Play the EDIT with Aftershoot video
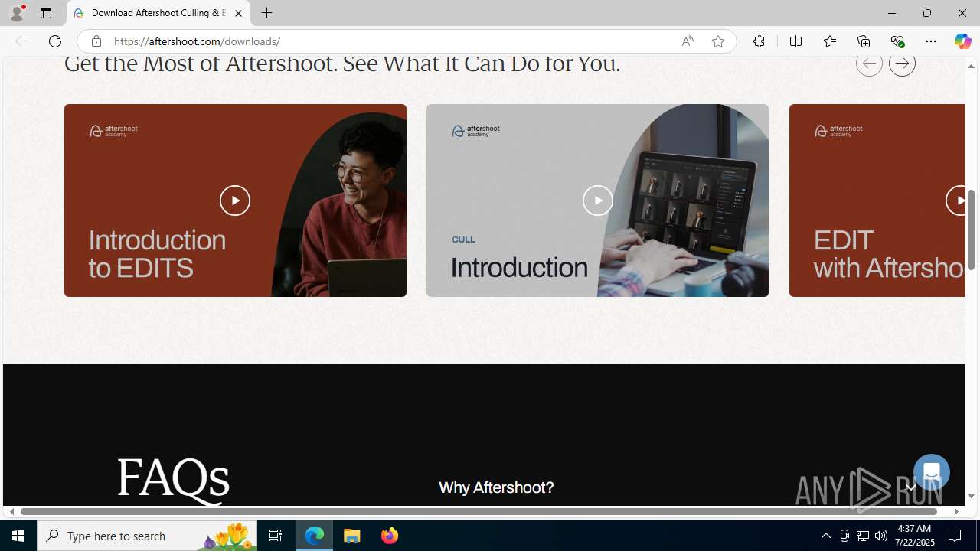980x551 pixels. pyautogui.click(x=957, y=201)
